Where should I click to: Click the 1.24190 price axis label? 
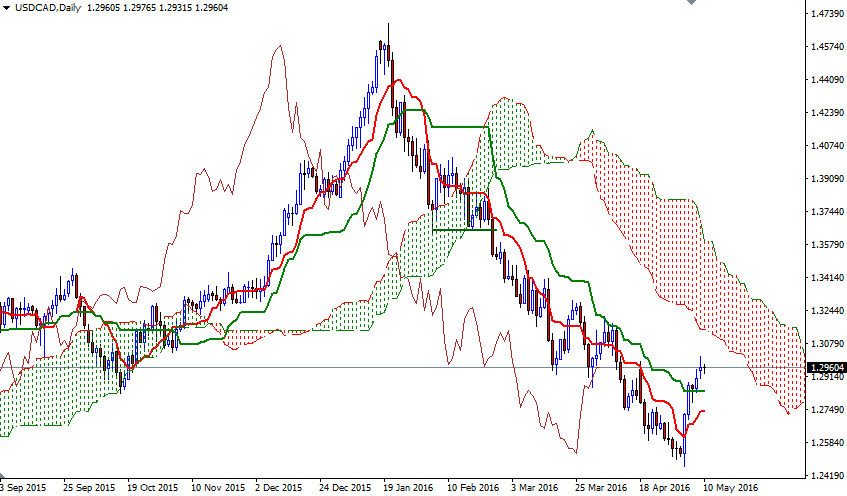[x=827, y=476]
